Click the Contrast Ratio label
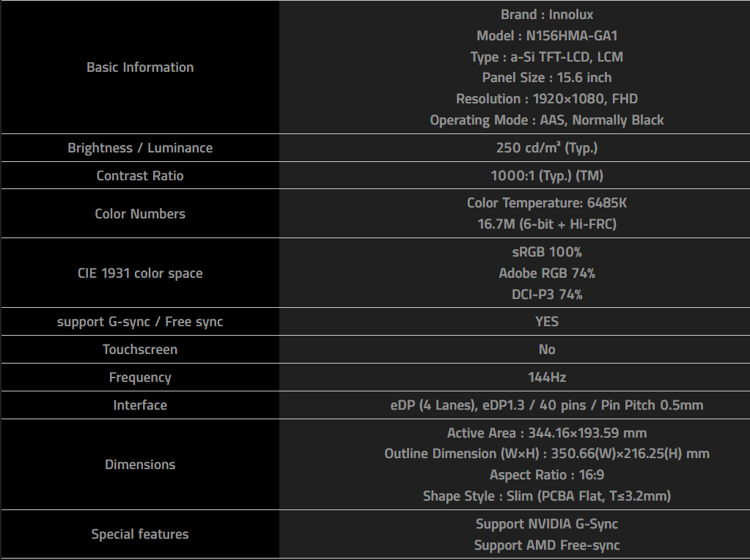Screen dimensions: 750x560 click(x=140, y=176)
